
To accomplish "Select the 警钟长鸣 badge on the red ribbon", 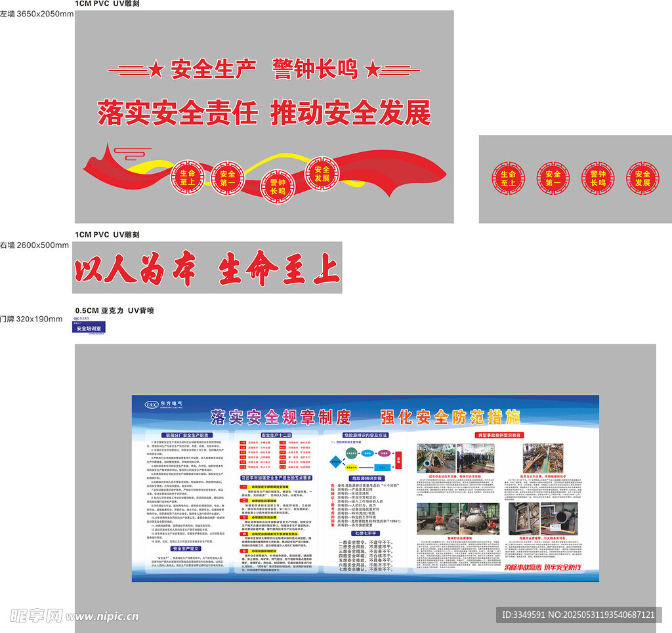I will [x=278, y=186].
